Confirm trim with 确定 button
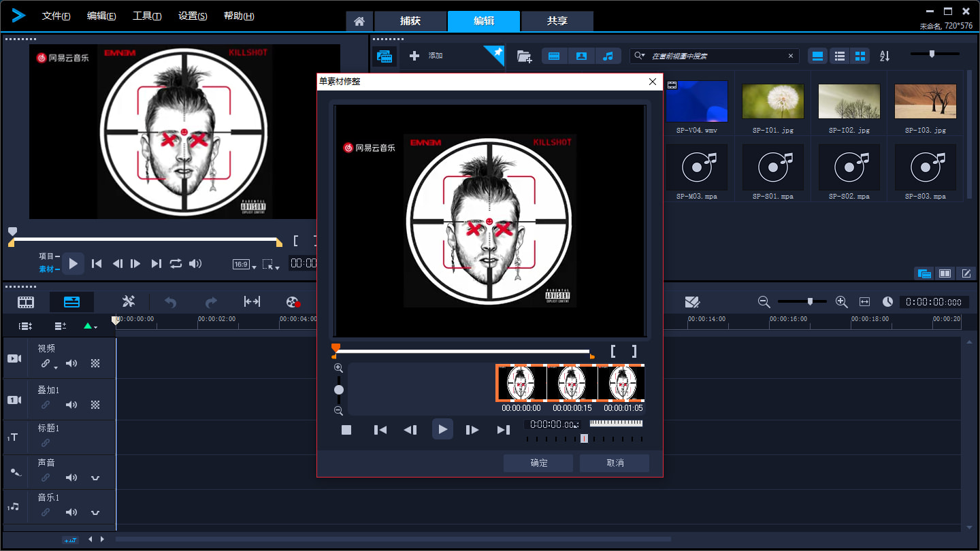The height and width of the screenshot is (551, 980). pos(538,463)
